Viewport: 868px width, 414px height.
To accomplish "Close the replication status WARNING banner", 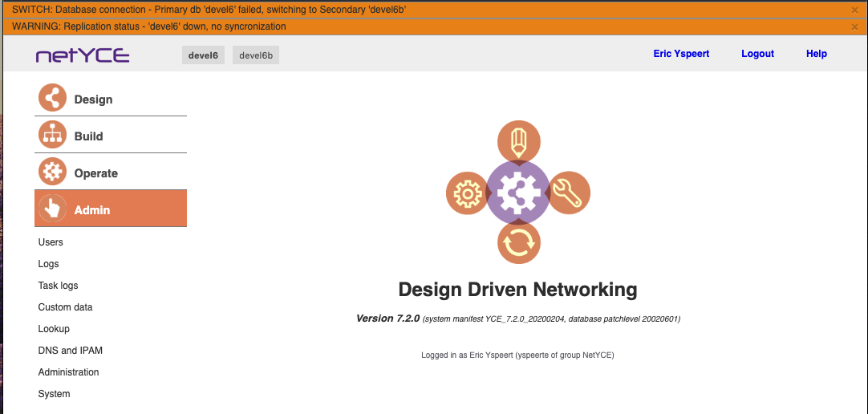I will [854, 26].
